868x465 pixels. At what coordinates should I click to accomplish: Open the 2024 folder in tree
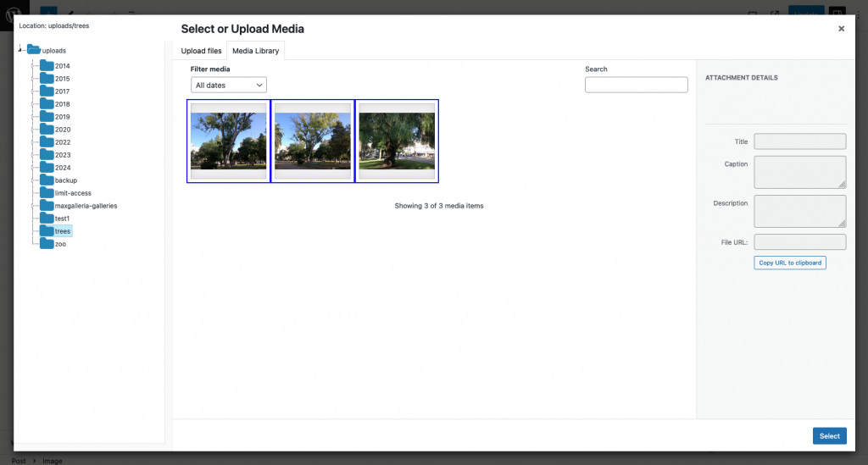point(62,168)
